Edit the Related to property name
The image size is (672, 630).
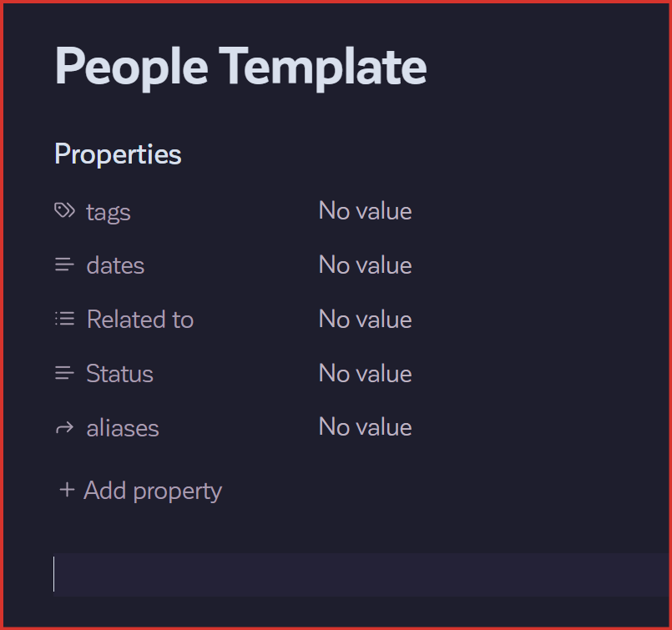140,320
